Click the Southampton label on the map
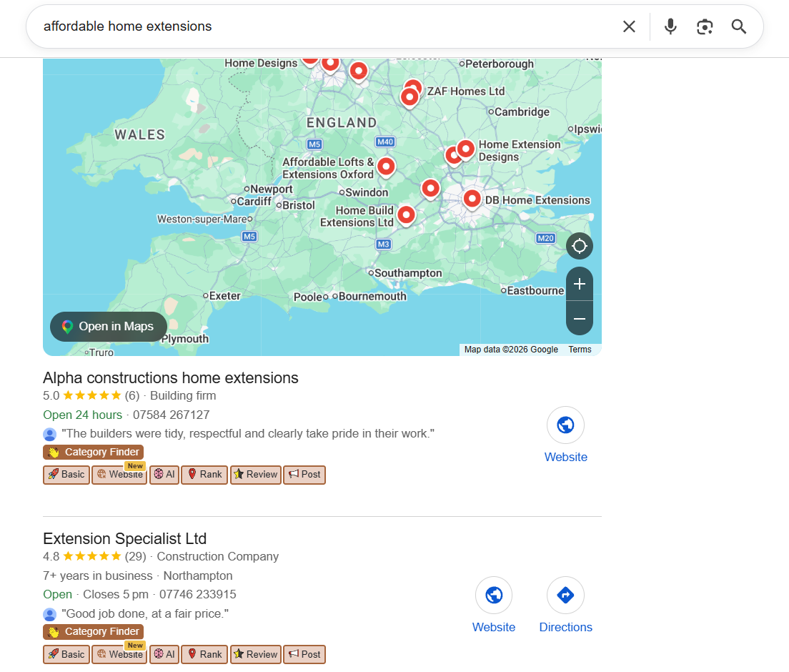This screenshot has width=789, height=672. [408, 273]
